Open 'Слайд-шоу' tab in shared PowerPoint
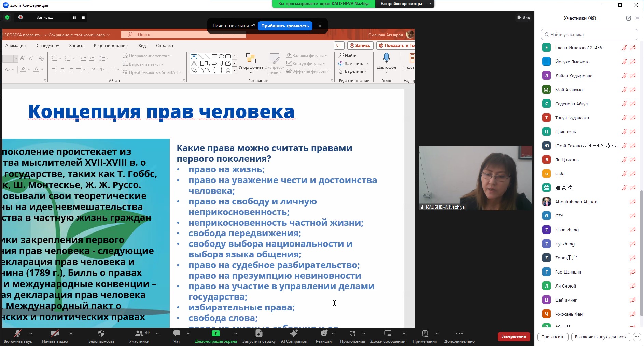 click(x=48, y=46)
